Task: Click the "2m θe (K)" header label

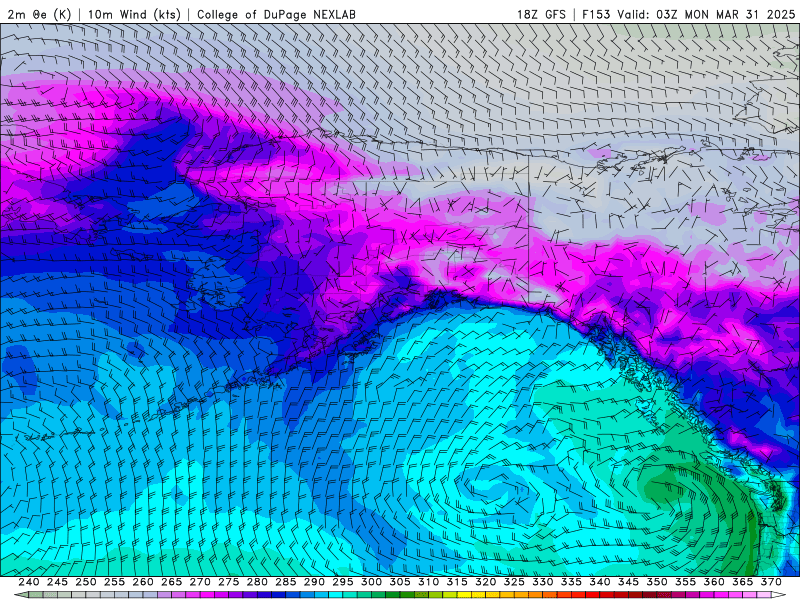Action: point(39,14)
